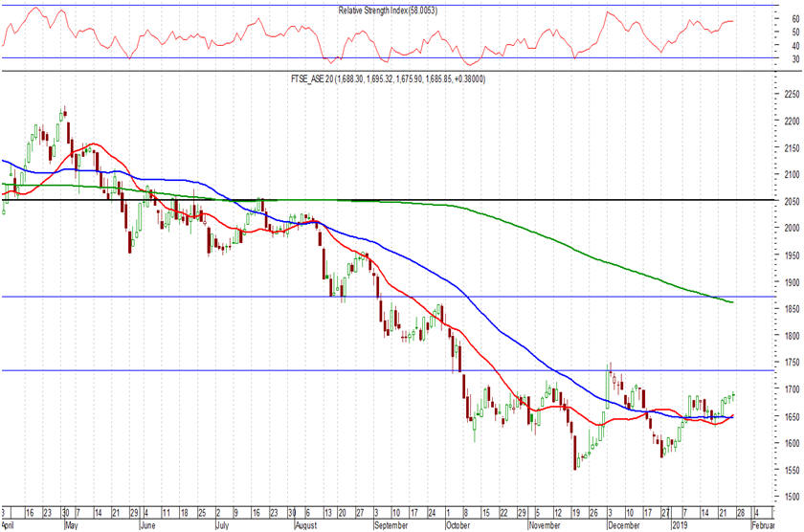The width and height of the screenshot is (804, 532).
Task: Click the FTSE_ASE 20 chart title with price values
Action: pos(388,78)
